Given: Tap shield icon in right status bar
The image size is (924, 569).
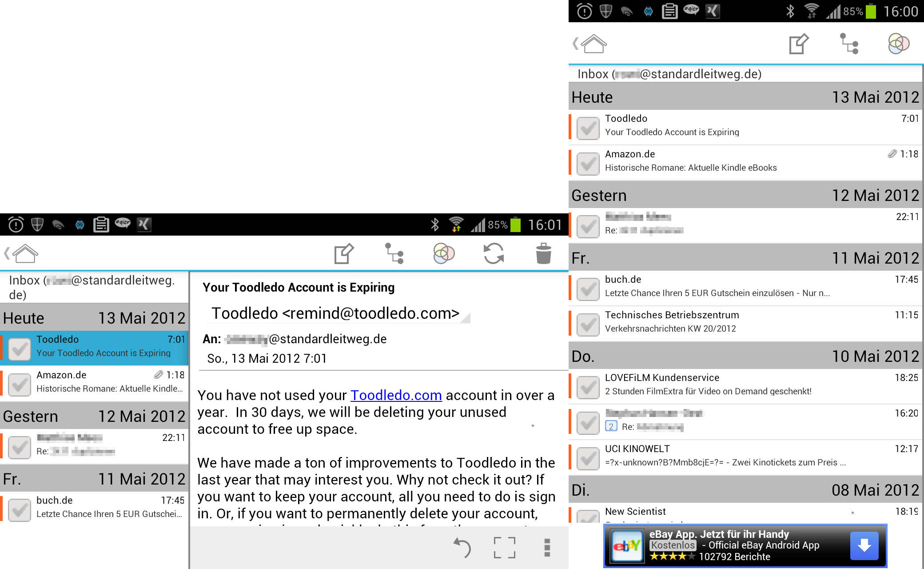Looking at the screenshot, I should pyautogui.click(x=606, y=11).
